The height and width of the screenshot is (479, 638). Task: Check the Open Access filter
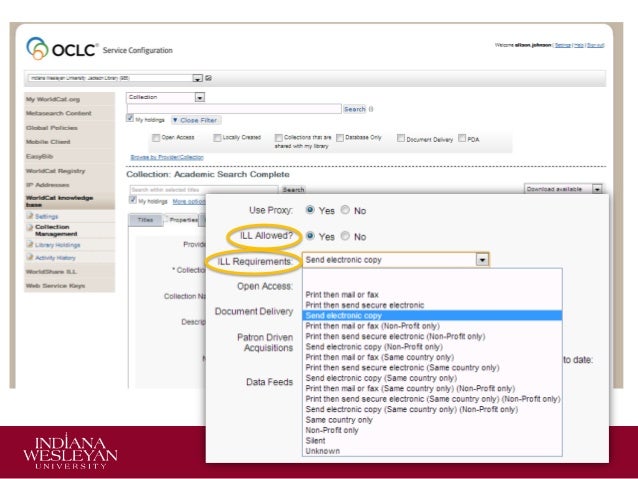coord(155,138)
